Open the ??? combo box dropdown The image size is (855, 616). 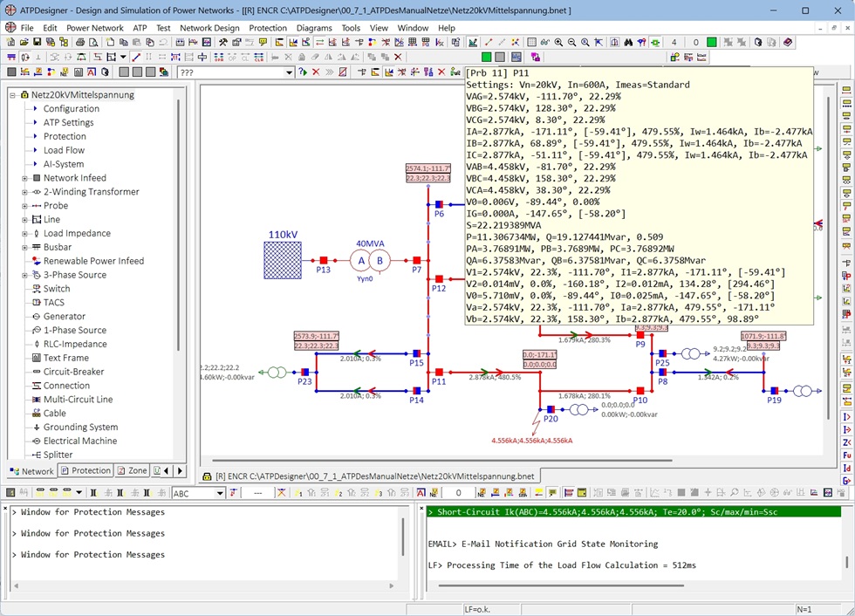click(290, 72)
